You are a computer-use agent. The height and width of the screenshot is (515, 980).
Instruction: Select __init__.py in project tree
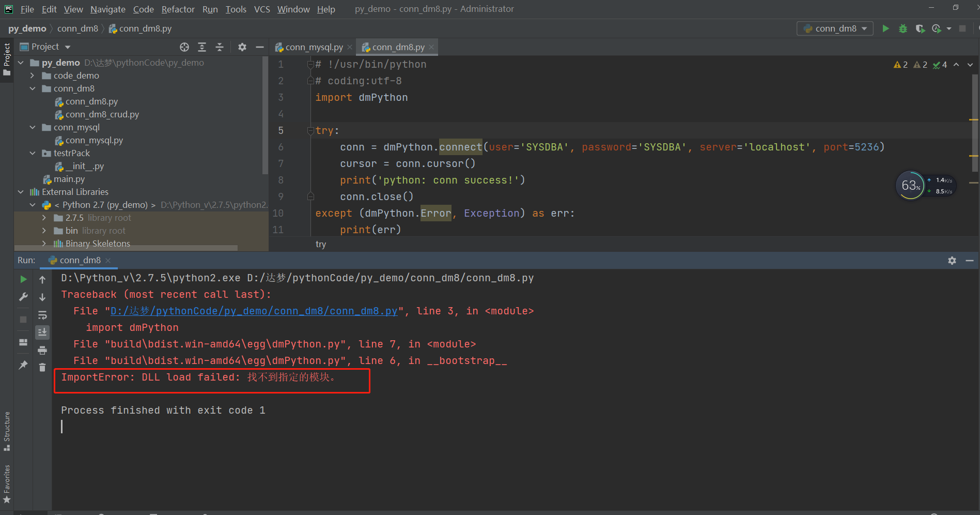(x=85, y=166)
